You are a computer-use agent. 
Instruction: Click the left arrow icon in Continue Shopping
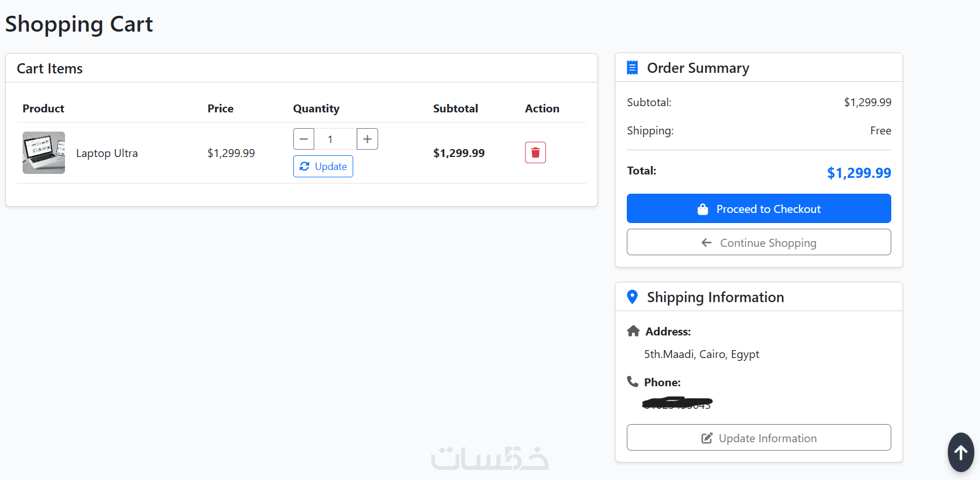pyautogui.click(x=706, y=243)
